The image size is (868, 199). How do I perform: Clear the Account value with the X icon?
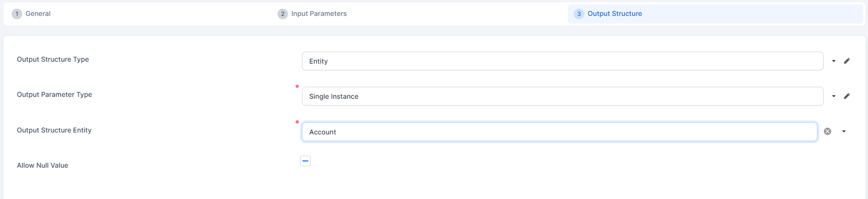click(x=828, y=132)
